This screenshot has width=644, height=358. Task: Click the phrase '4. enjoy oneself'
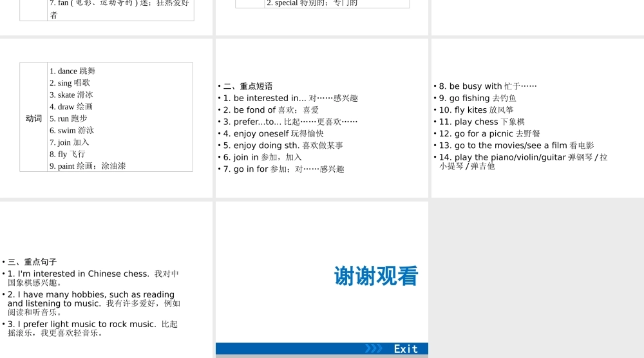[256, 134]
